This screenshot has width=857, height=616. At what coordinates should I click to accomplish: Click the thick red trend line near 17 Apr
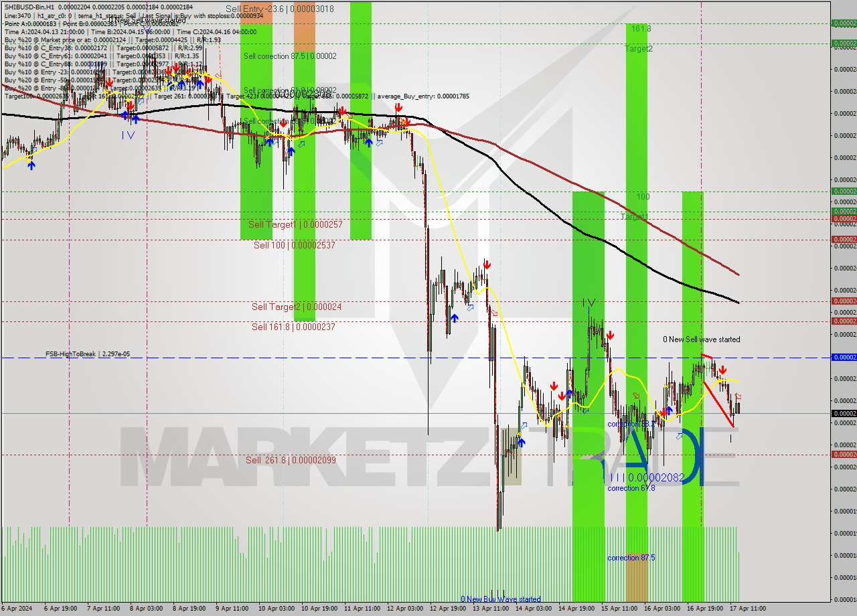pos(718,403)
